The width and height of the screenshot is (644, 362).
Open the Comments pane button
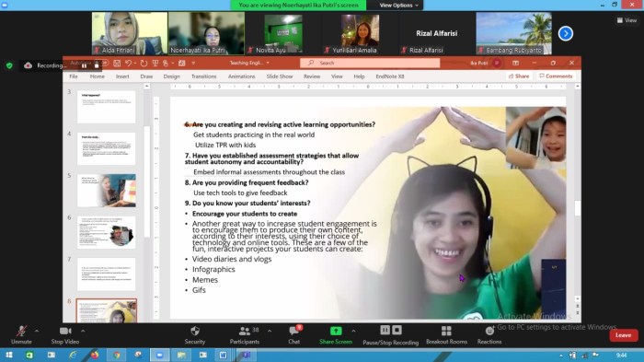click(556, 76)
